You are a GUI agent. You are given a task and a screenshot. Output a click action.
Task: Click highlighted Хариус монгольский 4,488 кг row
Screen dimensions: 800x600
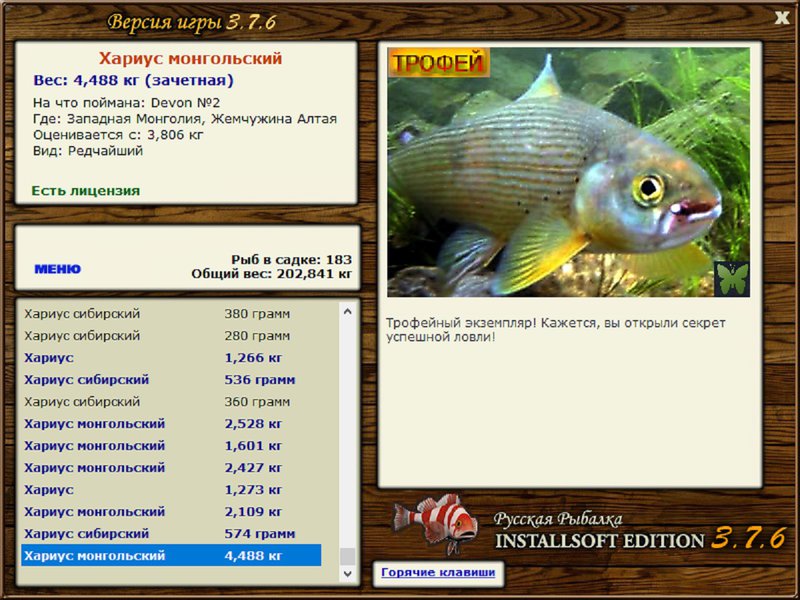point(171,555)
